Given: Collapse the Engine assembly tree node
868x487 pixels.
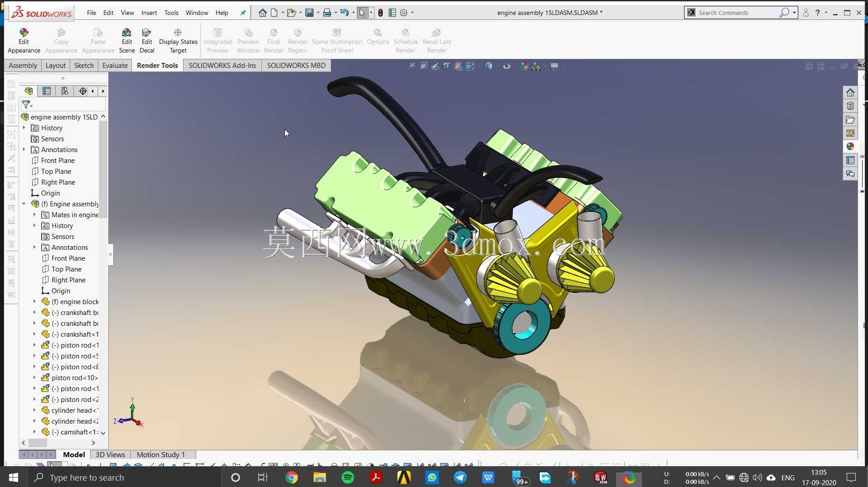Looking at the screenshot, I should (x=24, y=204).
